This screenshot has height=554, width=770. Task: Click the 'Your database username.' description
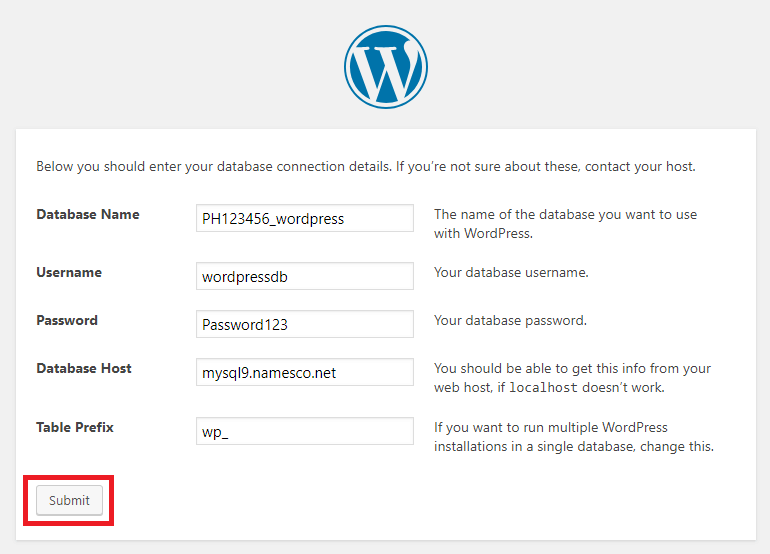[x=511, y=273]
